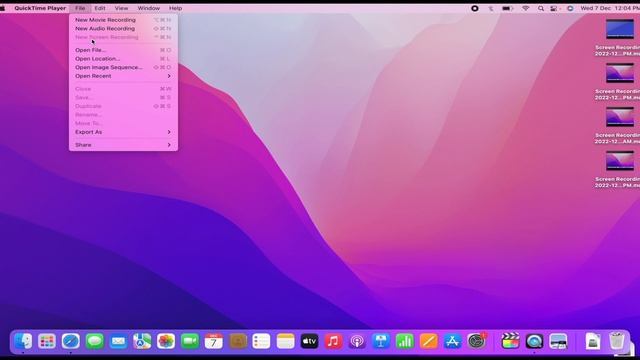Viewport: 640px width, 360px height.
Task: Open Preview icon in the Dock
Action: coord(558,341)
